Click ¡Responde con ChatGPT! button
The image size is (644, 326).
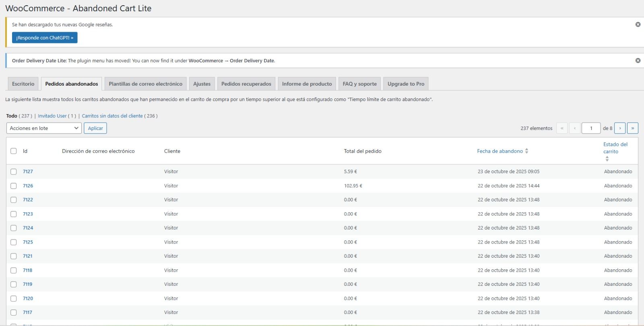pos(45,38)
